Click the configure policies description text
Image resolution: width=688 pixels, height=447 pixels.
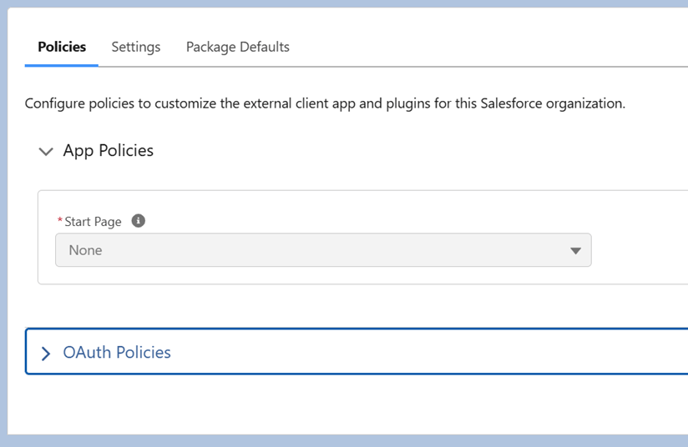[x=325, y=104]
